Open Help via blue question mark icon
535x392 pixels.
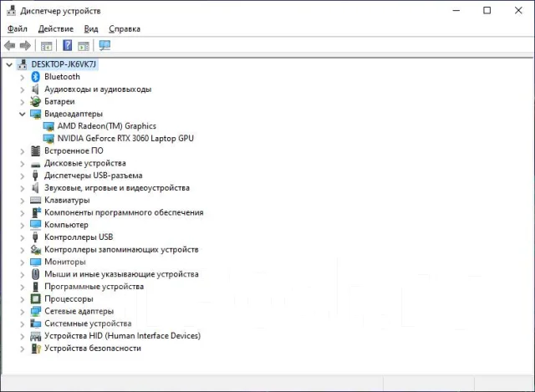(x=68, y=45)
